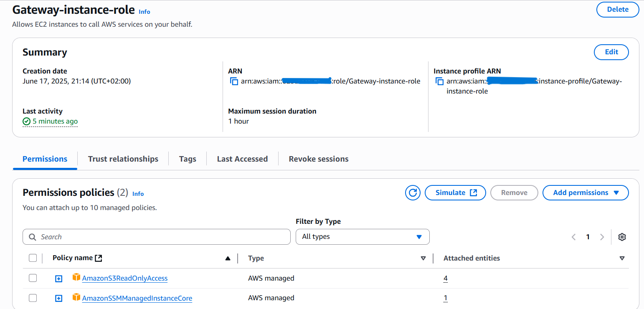The image size is (644, 309).
Task: Sort by Type column arrow
Action: coord(423,258)
